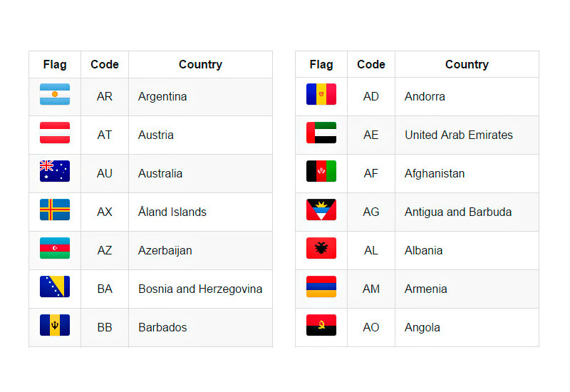Click the Antigua and Barbuda flag
This screenshot has height=392, width=570.
pos(321,210)
